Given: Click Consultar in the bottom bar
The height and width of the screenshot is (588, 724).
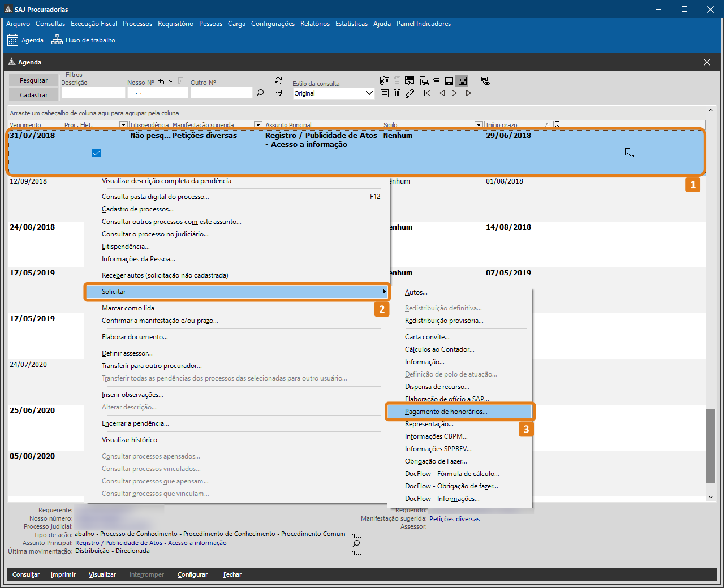Looking at the screenshot, I should click(x=26, y=574).
